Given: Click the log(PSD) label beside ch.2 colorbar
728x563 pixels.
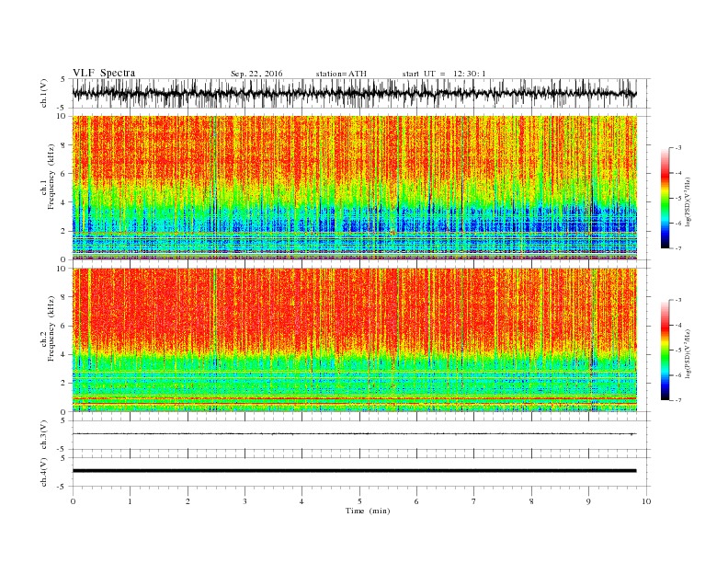Looking at the screenshot, I should pyautogui.click(x=688, y=353).
